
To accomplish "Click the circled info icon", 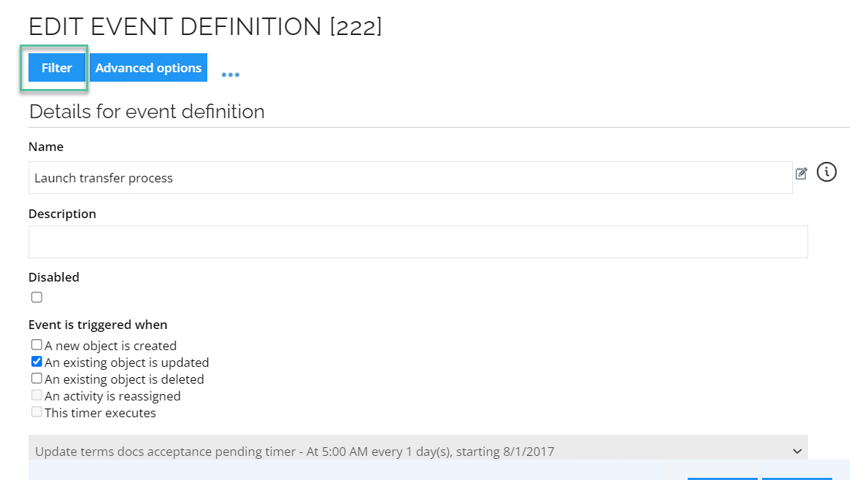I will point(826,172).
